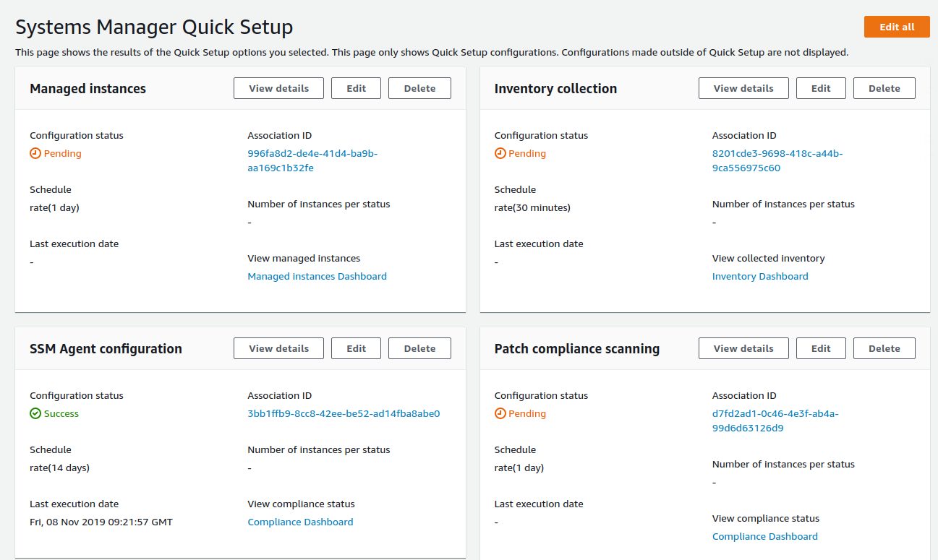The height and width of the screenshot is (560, 938).
Task: Open association ID 3bb1ffb9-8cc8-42ee-be52 link
Action: tap(344, 413)
